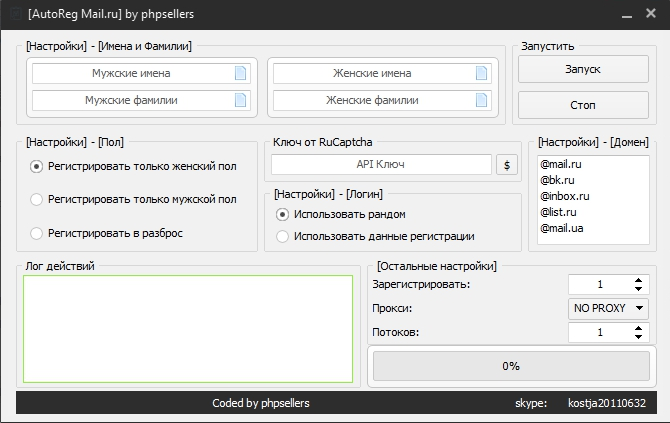Choose Использовать данные регистрации radio
The height and width of the screenshot is (423, 670).
(x=283, y=237)
